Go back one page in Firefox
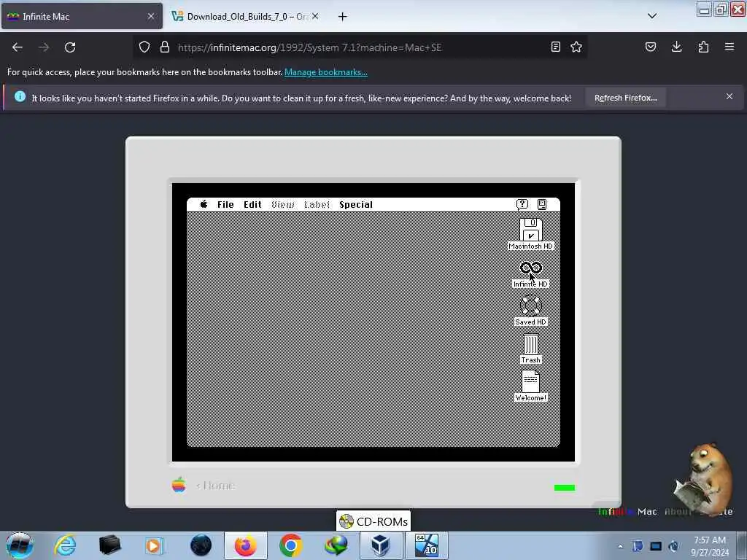 coord(18,47)
